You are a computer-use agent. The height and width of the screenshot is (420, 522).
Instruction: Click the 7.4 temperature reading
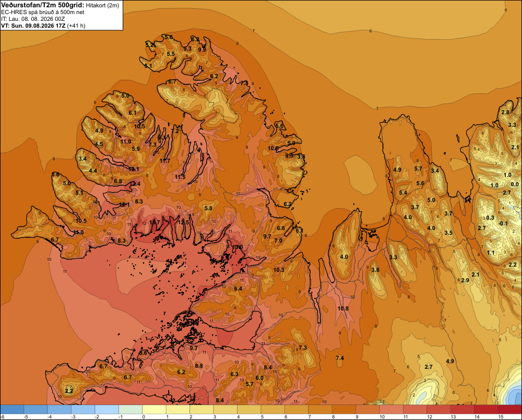click(x=340, y=358)
